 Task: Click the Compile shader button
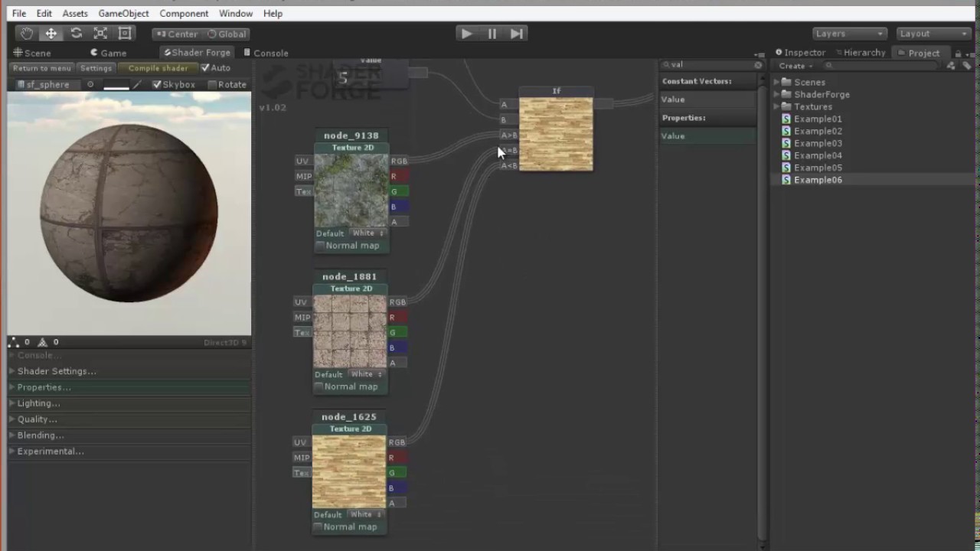(x=158, y=68)
